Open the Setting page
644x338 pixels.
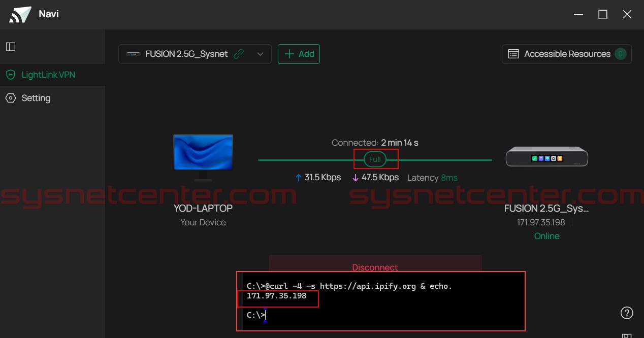52,98
